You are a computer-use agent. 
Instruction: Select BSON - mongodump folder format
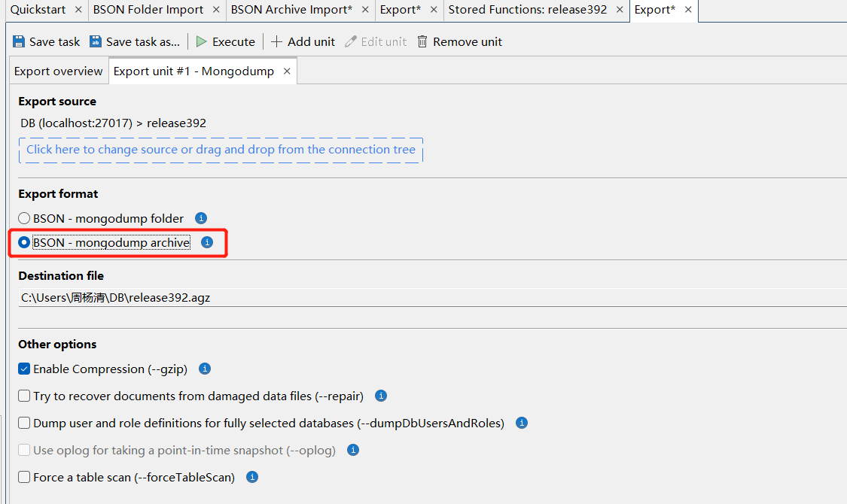coord(24,219)
